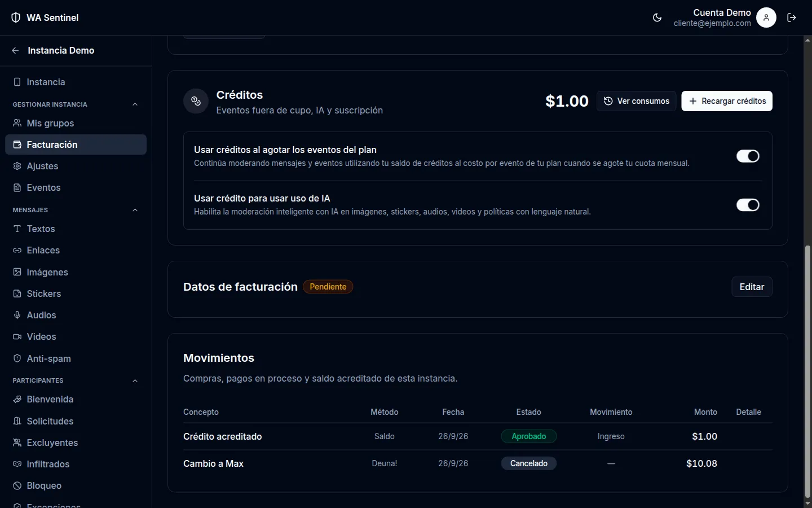Click Recargar créditos button
The image size is (812, 508).
pos(727,101)
